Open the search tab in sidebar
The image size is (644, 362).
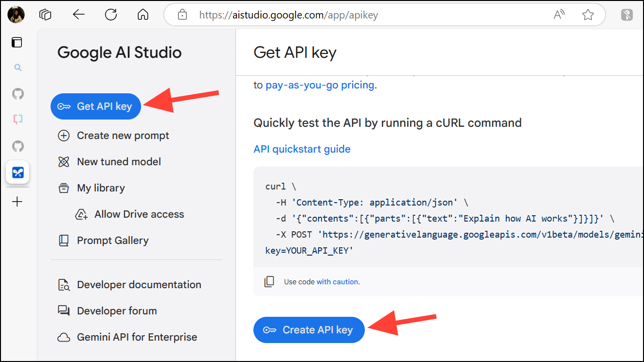18,68
